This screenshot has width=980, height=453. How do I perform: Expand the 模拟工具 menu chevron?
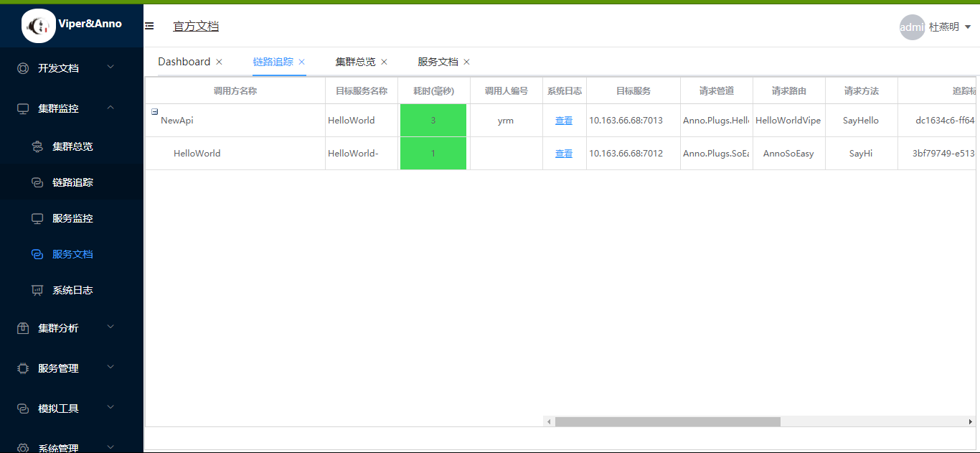[x=110, y=408]
